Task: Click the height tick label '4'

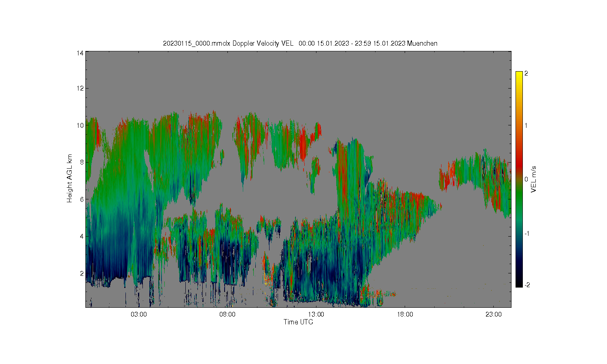Action: (82, 236)
